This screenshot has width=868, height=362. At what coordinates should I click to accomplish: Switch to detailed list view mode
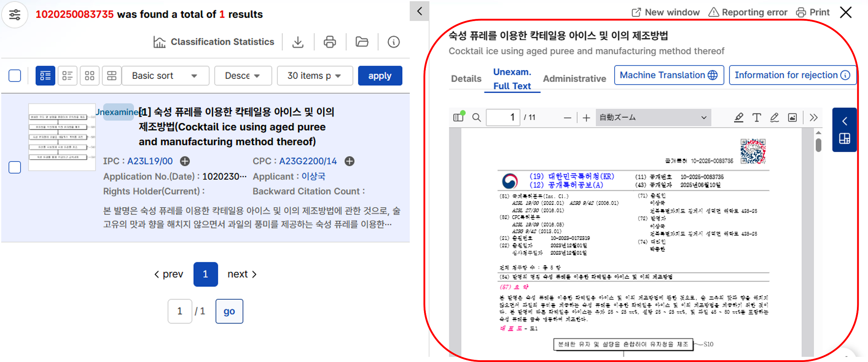pos(45,75)
